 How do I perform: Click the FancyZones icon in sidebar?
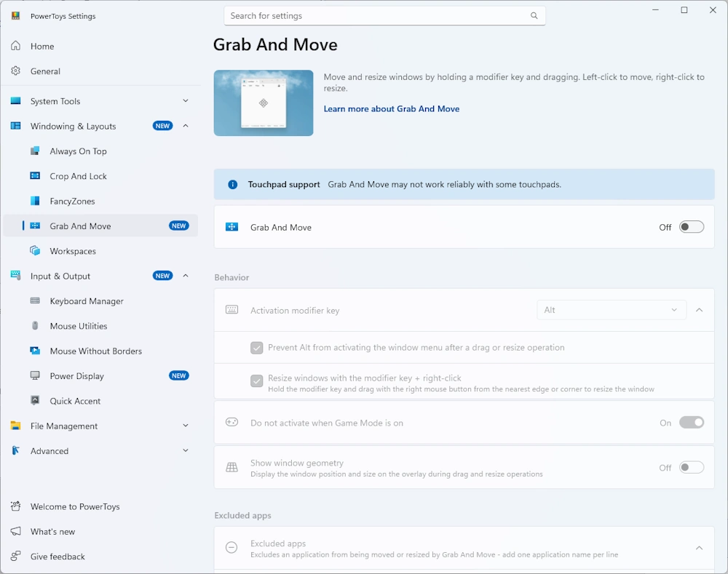point(35,201)
